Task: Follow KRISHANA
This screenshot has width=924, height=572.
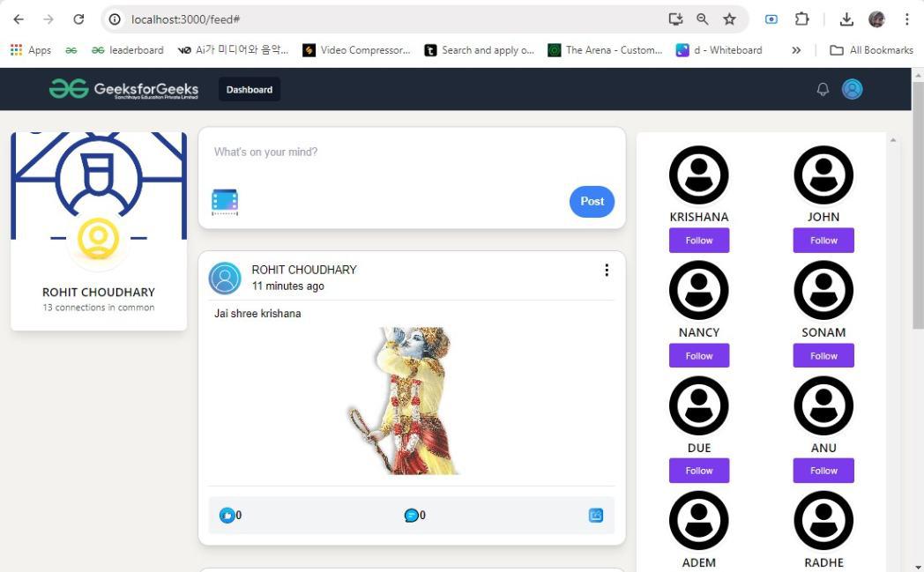Action: (698, 241)
